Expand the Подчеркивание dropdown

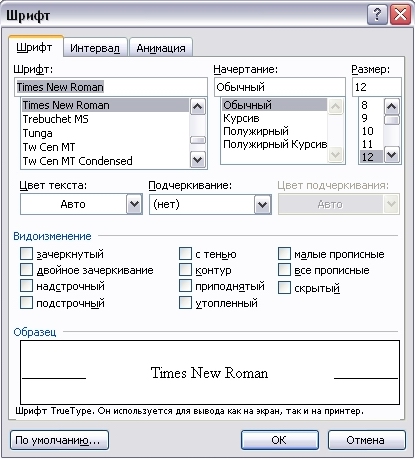pyautogui.click(x=263, y=204)
